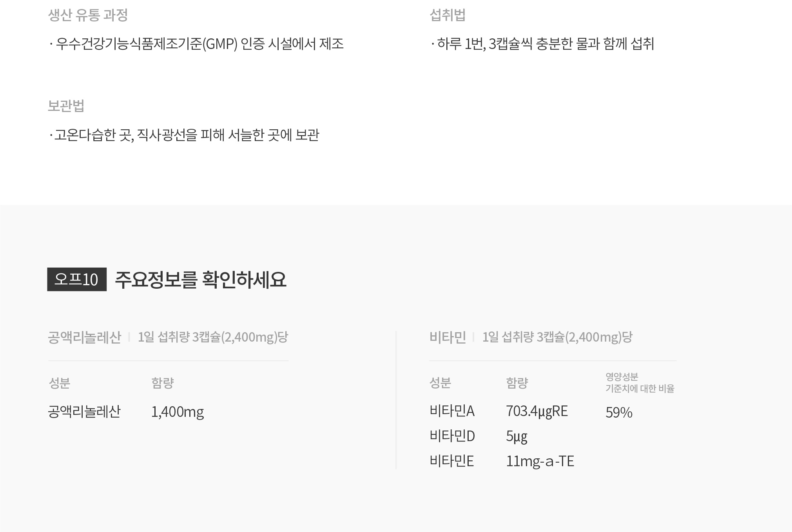Click the 하루 1번, 3캡슐씩 intake instruction

coord(542,44)
